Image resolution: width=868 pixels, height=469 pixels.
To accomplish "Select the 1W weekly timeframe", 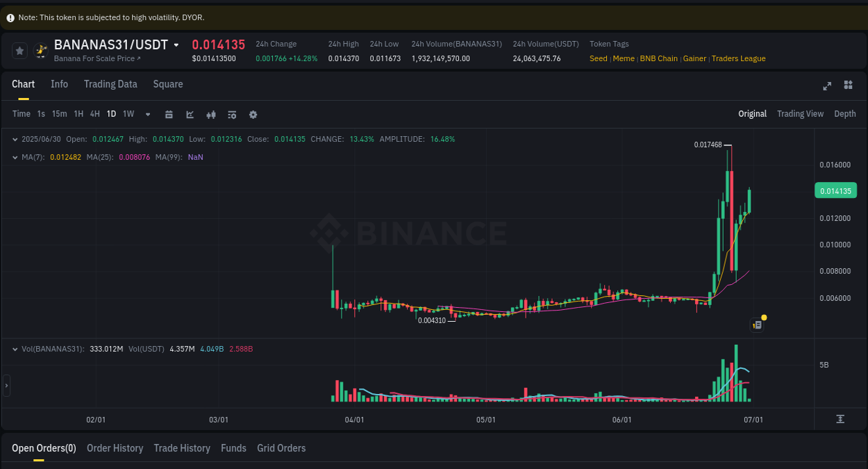I will click(128, 114).
